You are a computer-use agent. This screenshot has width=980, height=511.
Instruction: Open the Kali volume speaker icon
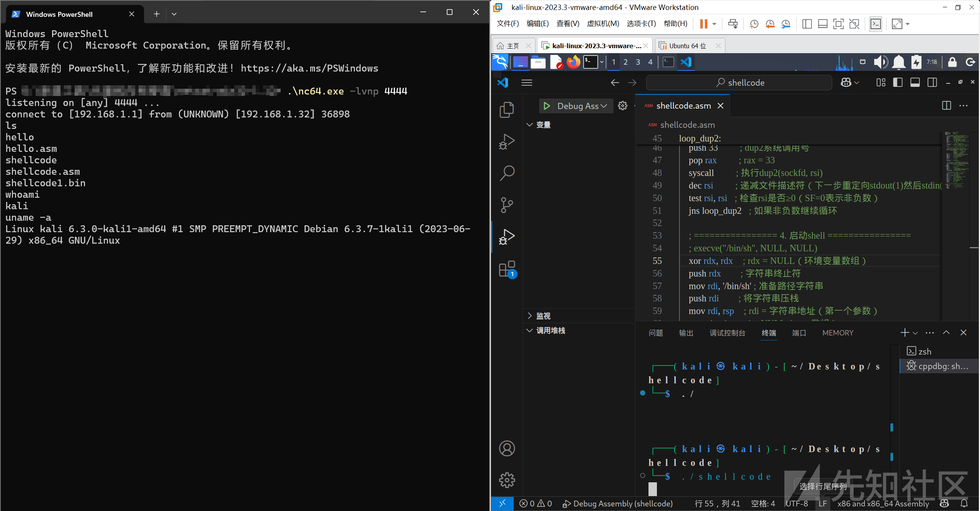pos(880,62)
